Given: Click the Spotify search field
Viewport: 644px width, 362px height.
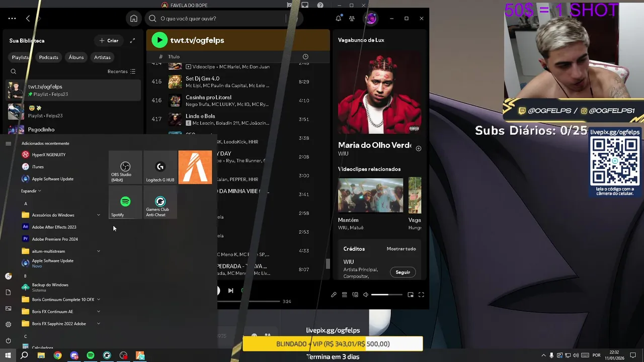Looking at the screenshot, I should pyautogui.click(x=217, y=19).
